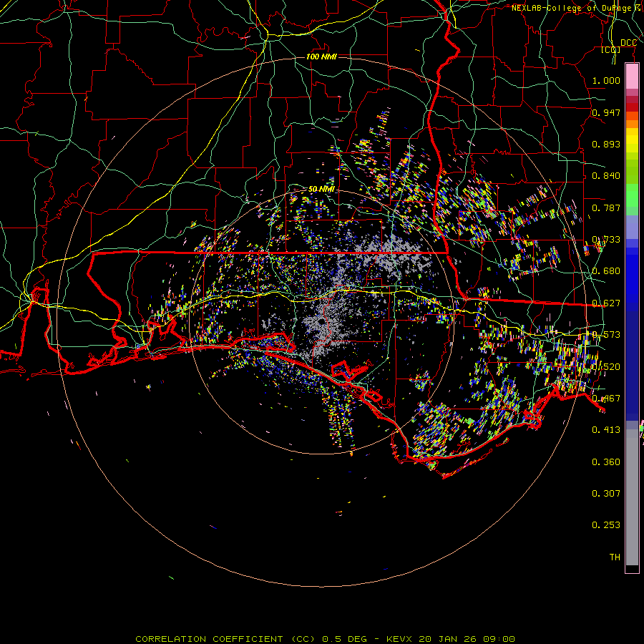Select the pink top segment of color bar
The height and width of the screenshot is (644, 644).
632,77
